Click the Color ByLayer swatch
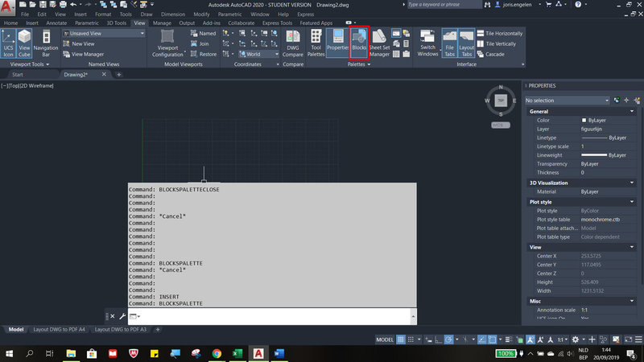 click(584, 120)
